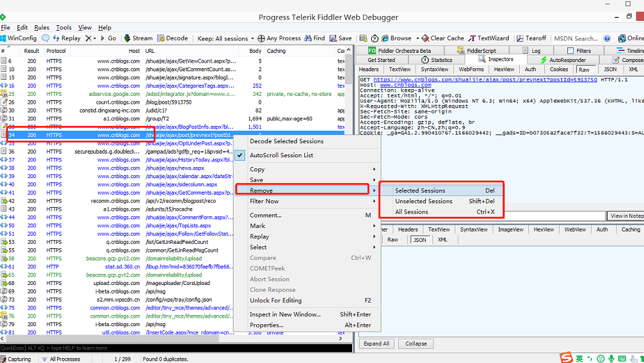Select the request Headers inspector tab

pos(369,69)
